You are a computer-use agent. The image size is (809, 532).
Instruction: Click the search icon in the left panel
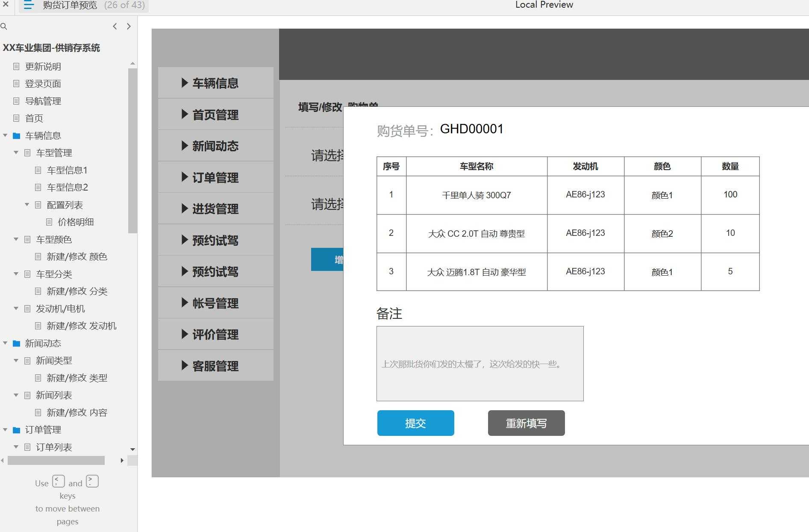(4, 26)
